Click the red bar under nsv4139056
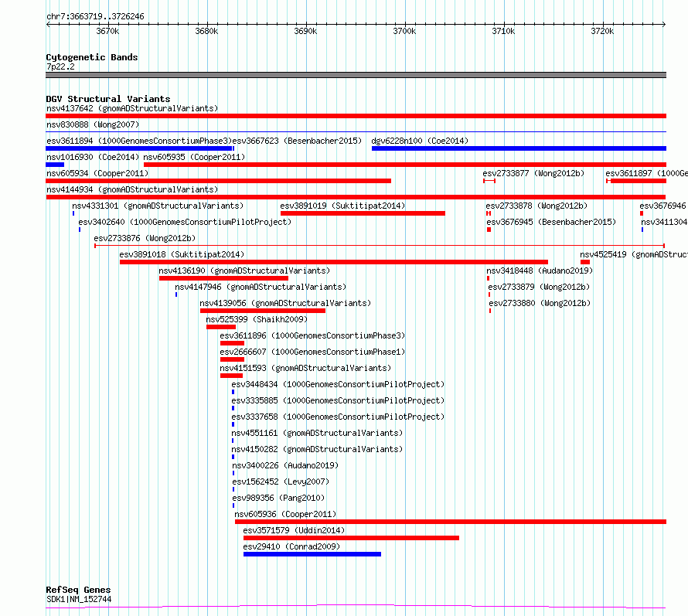Viewport: 688px width, 616px height. (x=263, y=311)
